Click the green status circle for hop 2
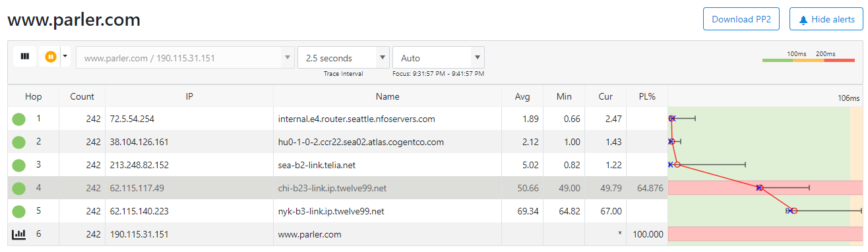This screenshot has height=252, width=868. [19, 142]
